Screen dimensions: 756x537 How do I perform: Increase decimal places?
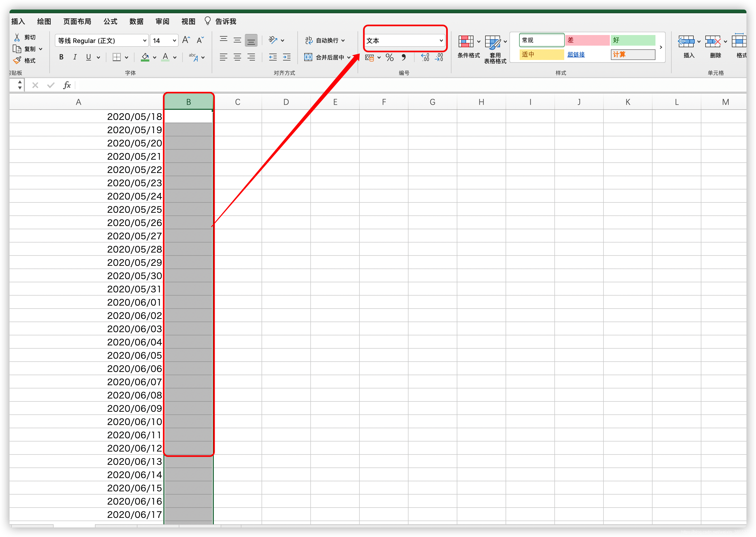click(425, 58)
